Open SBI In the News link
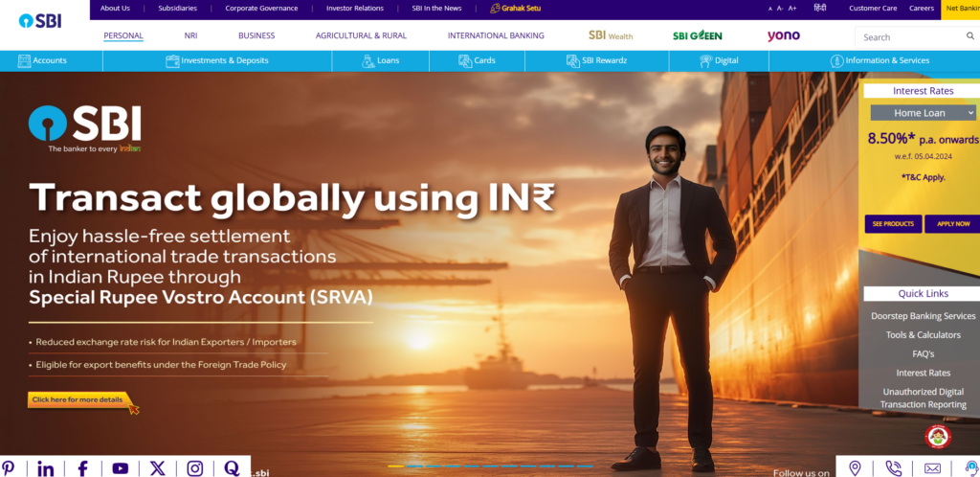This screenshot has width=980, height=477. pyautogui.click(x=436, y=8)
